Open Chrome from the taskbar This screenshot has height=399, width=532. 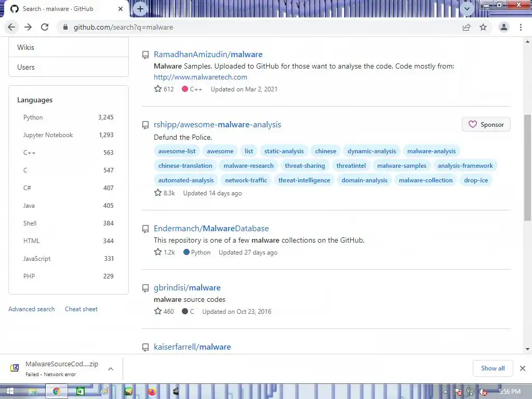tap(56, 392)
